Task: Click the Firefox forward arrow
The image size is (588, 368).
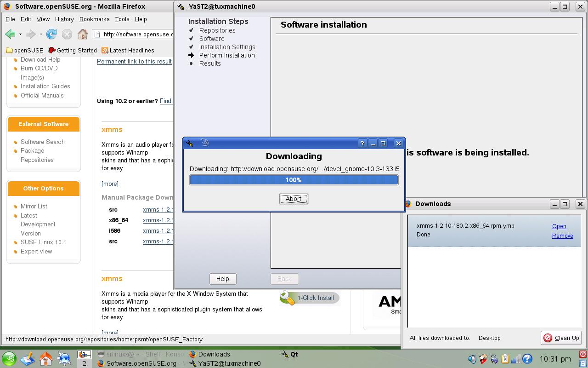Action: pyautogui.click(x=30, y=34)
